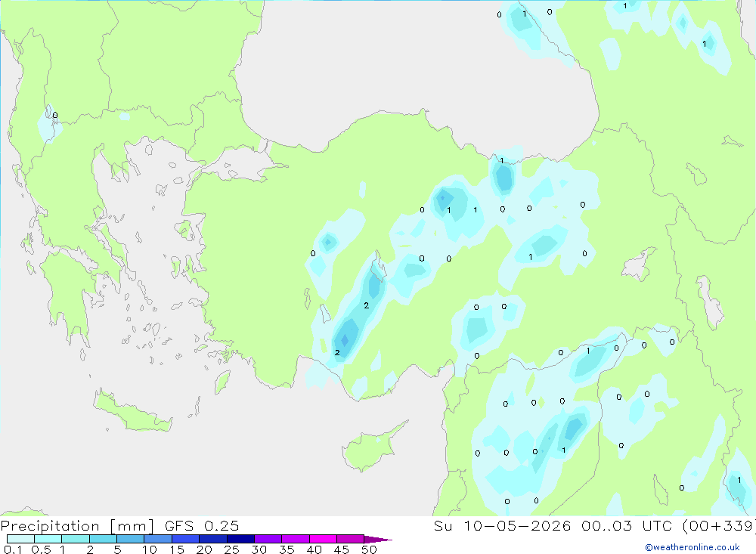
Task: Choose the 35–40 mm purple legend swatch
Action: 296,539
